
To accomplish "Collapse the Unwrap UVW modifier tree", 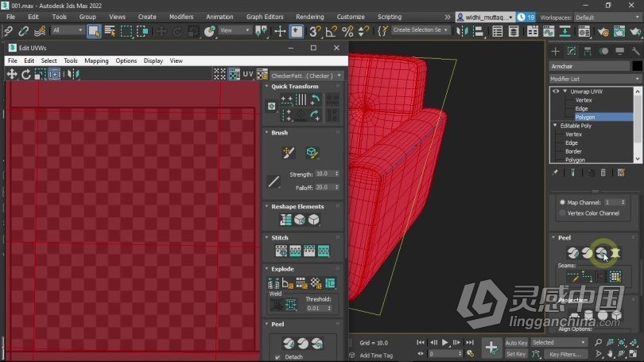I will [x=565, y=91].
